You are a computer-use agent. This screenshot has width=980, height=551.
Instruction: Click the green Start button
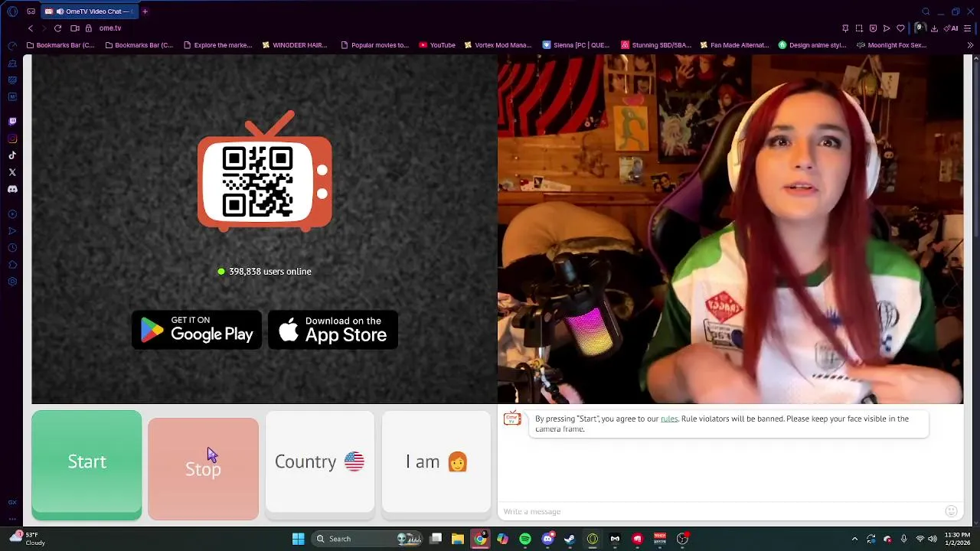87,465
